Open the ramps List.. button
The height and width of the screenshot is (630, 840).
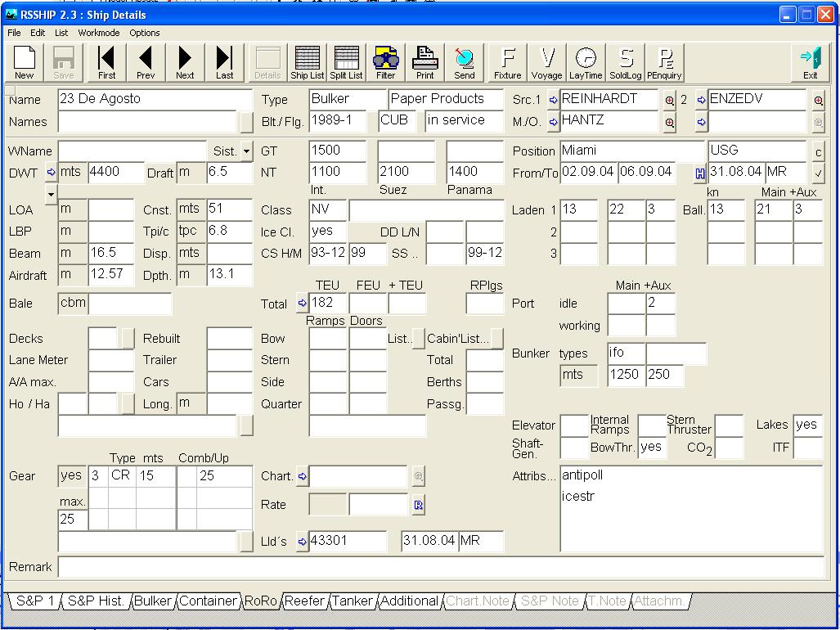(419, 339)
